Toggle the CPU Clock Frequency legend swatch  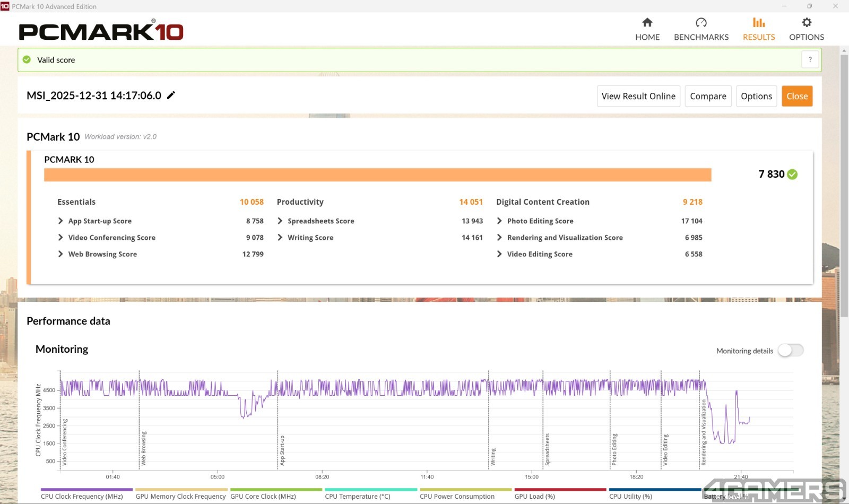86,490
